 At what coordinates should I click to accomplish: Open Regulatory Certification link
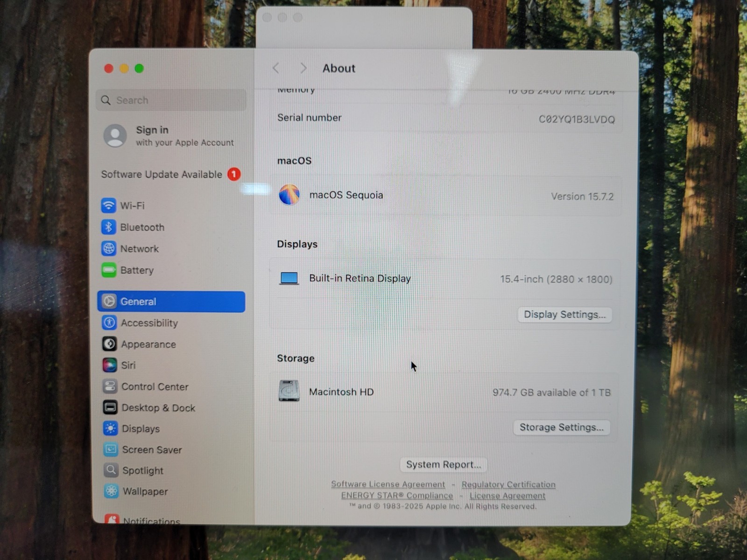(x=508, y=484)
